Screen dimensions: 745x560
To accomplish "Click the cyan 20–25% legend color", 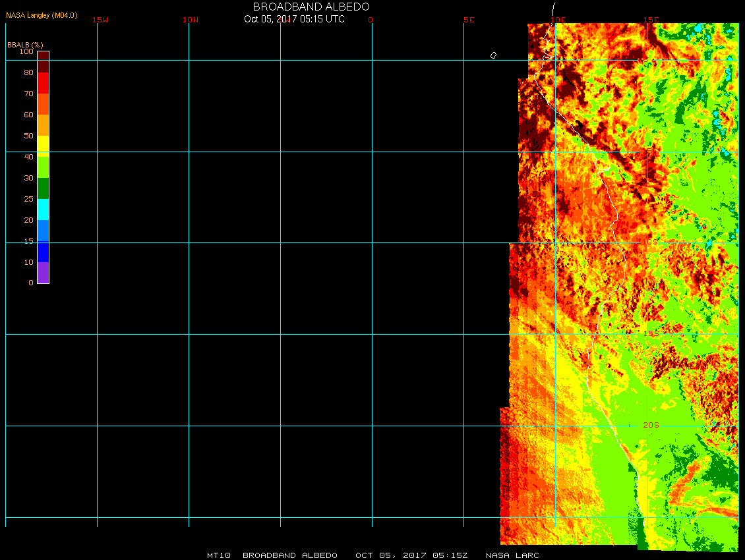I will [x=44, y=210].
